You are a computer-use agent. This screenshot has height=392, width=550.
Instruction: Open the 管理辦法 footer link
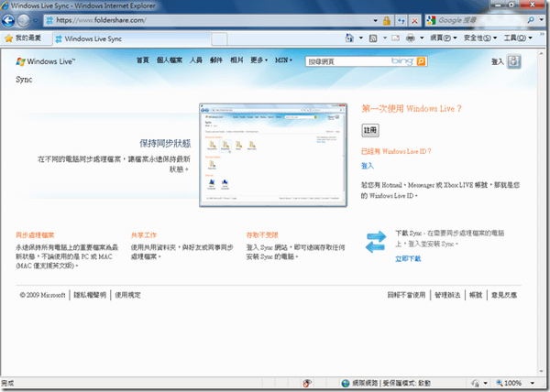[447, 295]
